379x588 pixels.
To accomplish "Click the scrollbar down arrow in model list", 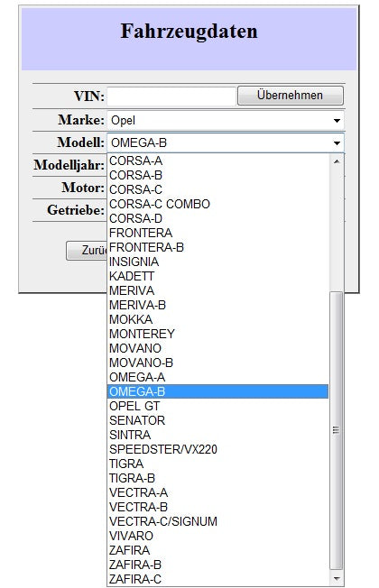I will pyautogui.click(x=337, y=579).
